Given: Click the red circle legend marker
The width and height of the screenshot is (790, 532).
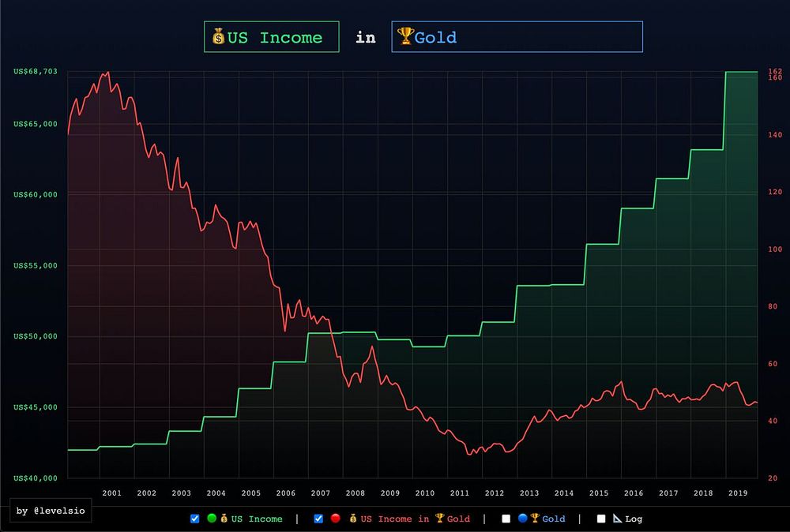Looking at the screenshot, I should [x=336, y=518].
